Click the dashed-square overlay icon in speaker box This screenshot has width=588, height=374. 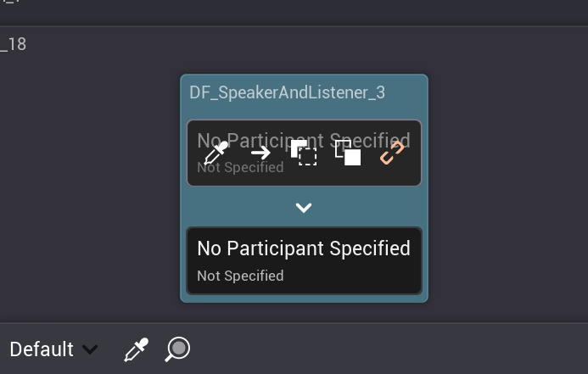pyautogui.click(x=304, y=154)
